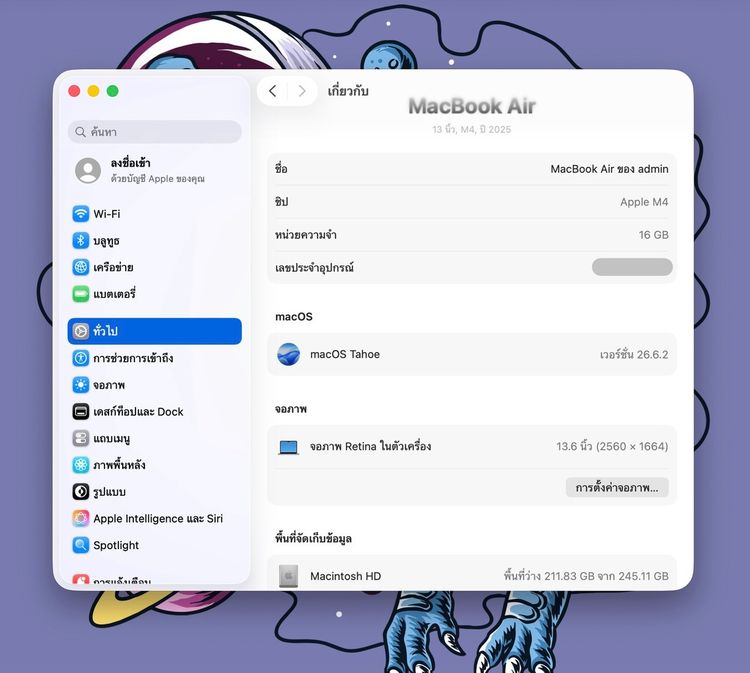750x673 pixels.
Task: Click the ชิป row label
Action: [x=281, y=201]
